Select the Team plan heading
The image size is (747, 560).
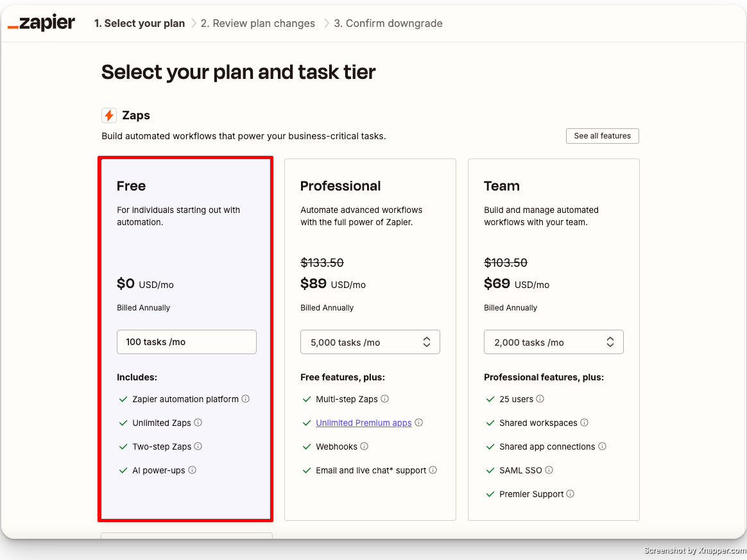coord(502,186)
